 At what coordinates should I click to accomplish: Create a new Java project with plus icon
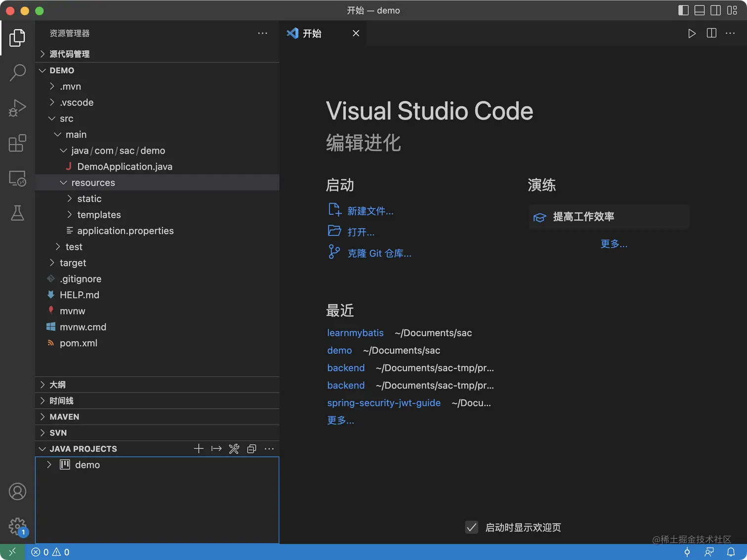[x=199, y=448]
